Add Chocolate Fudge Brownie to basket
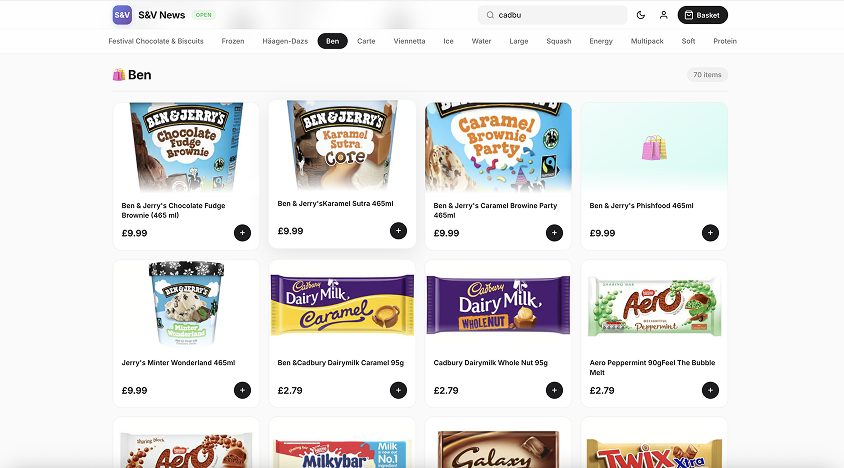 click(x=242, y=233)
